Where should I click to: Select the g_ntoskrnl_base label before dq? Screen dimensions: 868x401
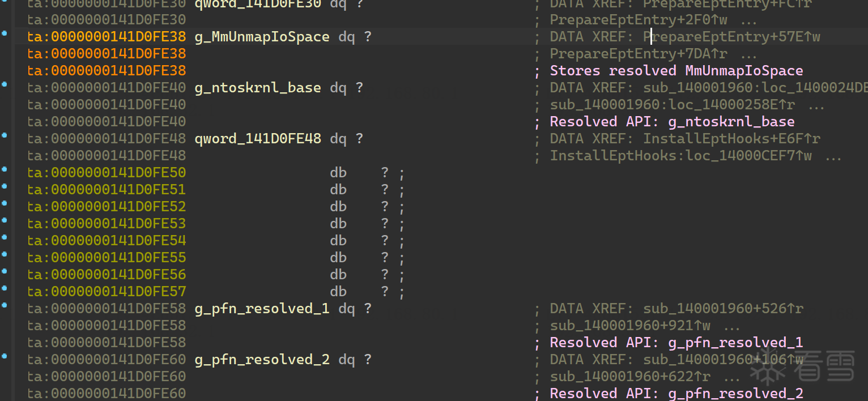click(258, 88)
